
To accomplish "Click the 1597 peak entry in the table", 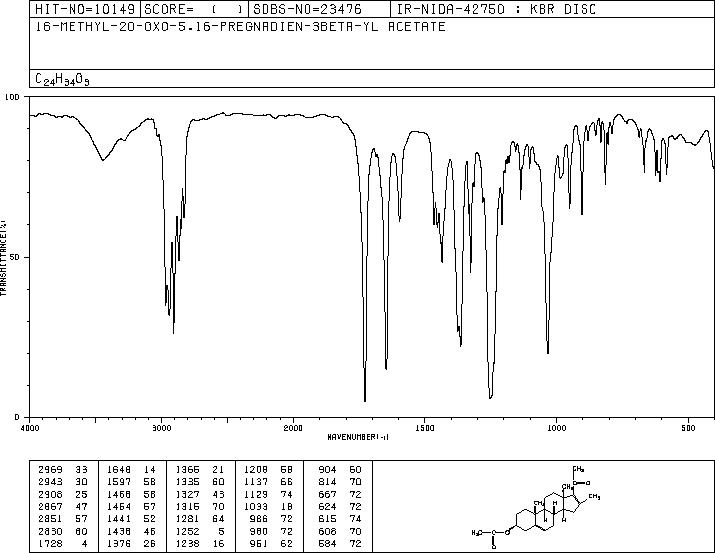I will [131, 482].
